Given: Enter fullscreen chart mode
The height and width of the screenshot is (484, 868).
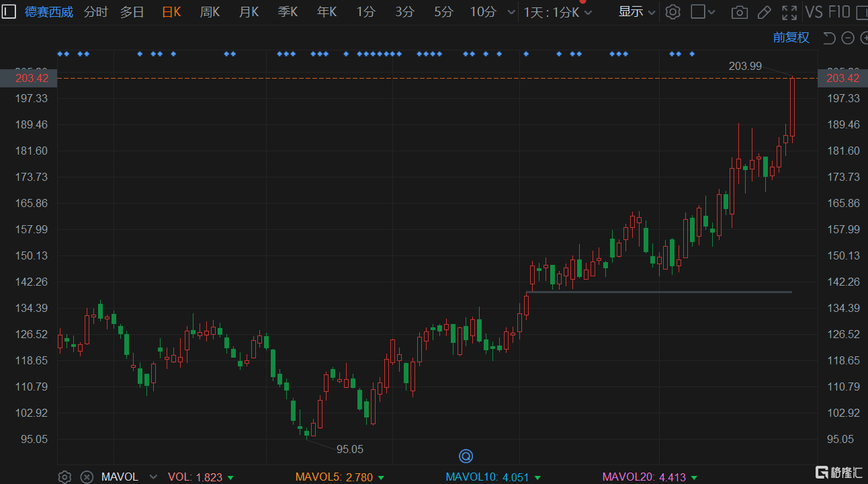Looking at the screenshot, I should pyautogui.click(x=789, y=12).
